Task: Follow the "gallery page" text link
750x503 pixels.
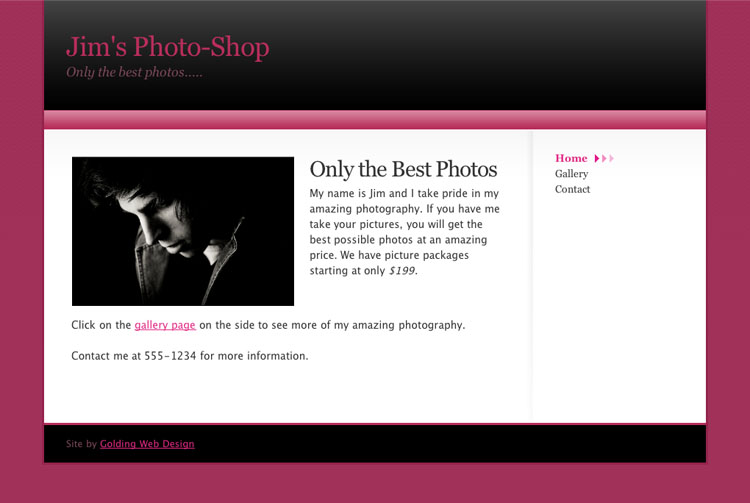Action: click(x=165, y=325)
